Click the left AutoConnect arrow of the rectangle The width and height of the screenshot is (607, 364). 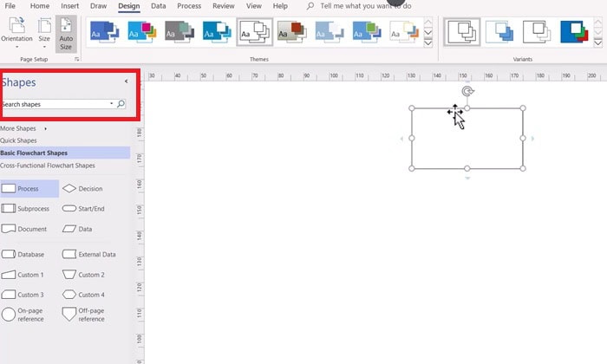[401, 138]
